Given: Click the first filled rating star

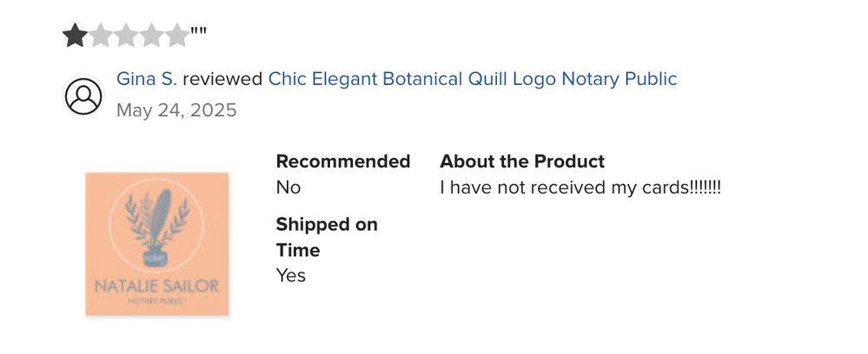Looking at the screenshot, I should click(x=75, y=36).
